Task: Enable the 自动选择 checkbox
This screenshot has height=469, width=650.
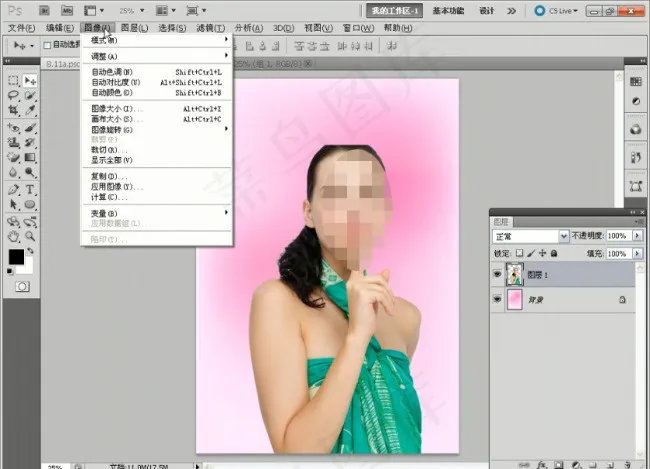Action: point(47,45)
